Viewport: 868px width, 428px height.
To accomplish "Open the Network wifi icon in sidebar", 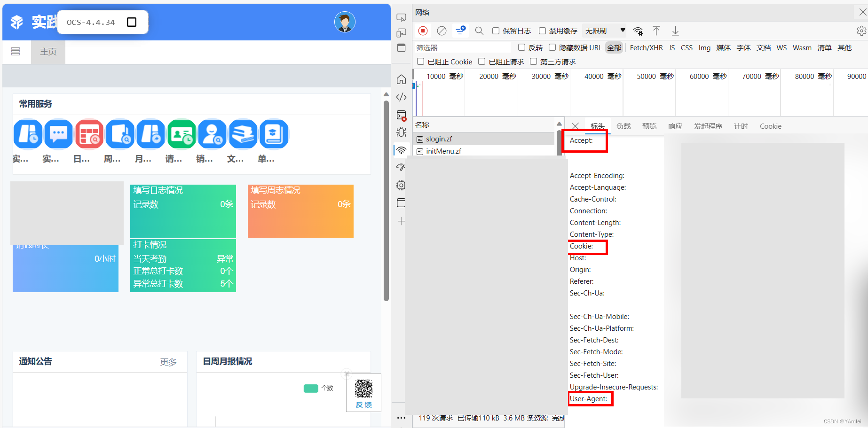I will (x=401, y=150).
